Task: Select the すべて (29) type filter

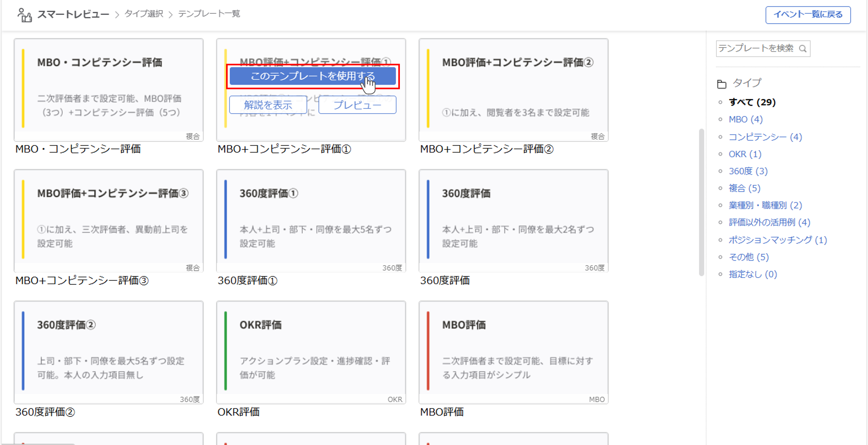Action: (752, 102)
